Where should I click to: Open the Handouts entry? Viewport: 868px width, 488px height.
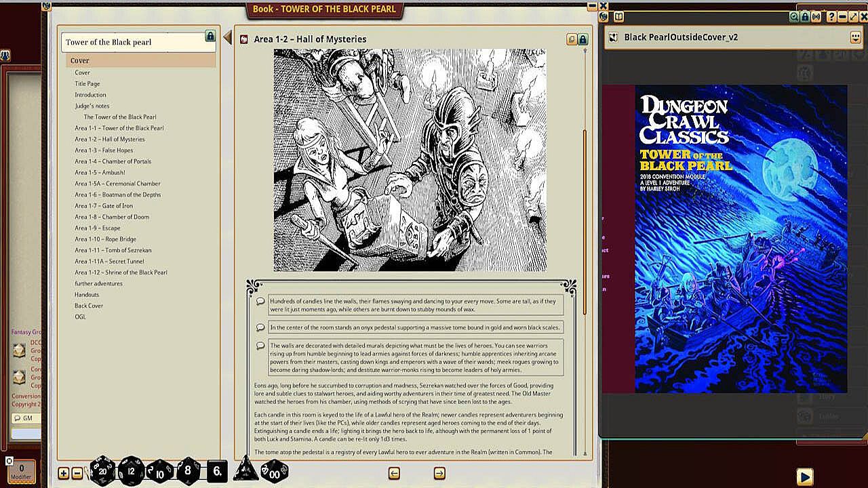(87, 295)
